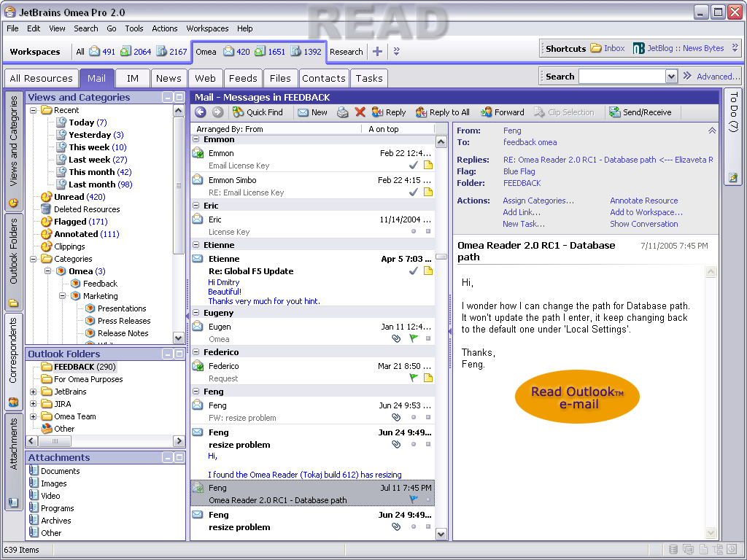Click the Outlook Folders sidebar tab
The image size is (747, 560).
13,262
